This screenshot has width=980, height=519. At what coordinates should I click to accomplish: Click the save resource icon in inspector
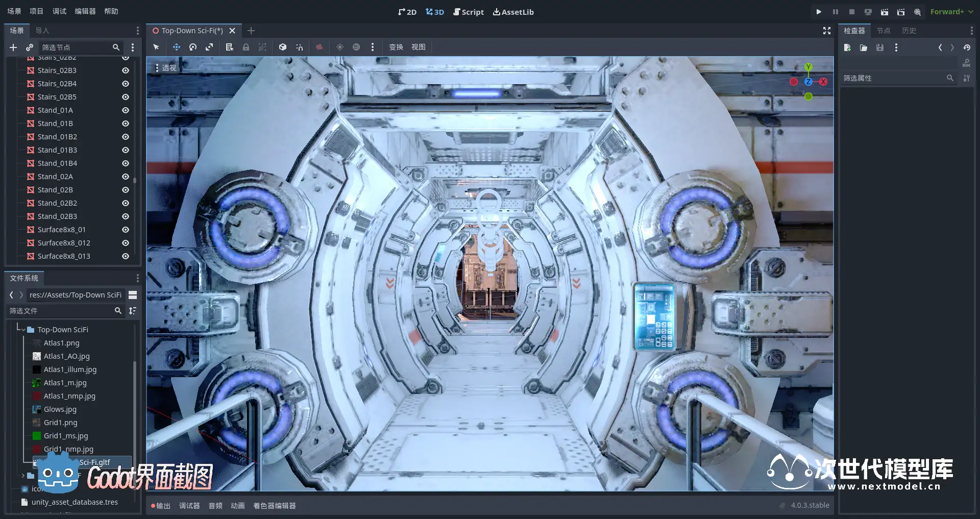point(880,47)
